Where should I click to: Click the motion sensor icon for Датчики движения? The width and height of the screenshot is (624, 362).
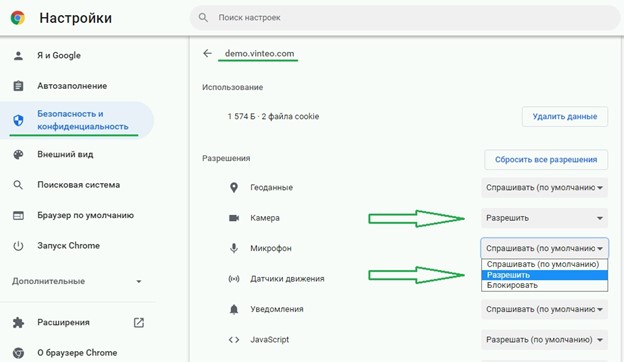tap(234, 279)
